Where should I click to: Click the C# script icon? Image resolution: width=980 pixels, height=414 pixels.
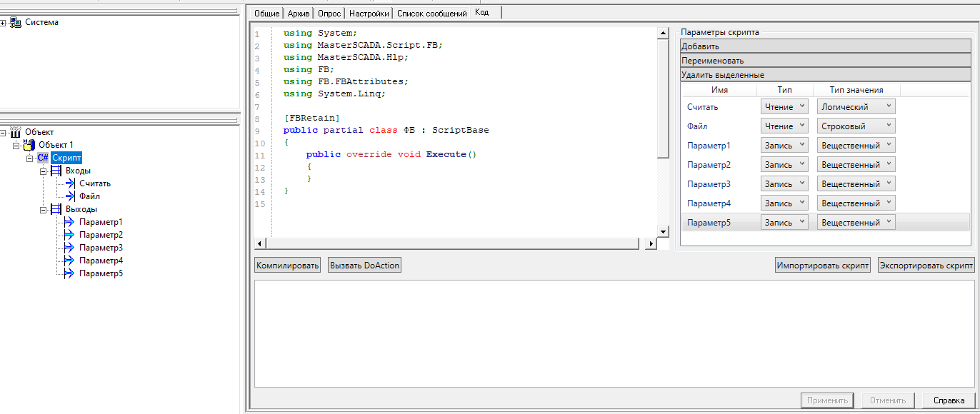(43, 158)
